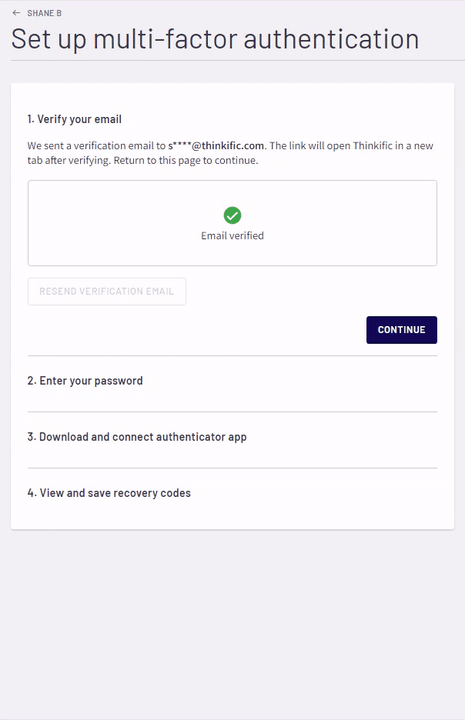Viewport: 465px width, 720px height.
Task: Go back via SHANE B breadcrumb
Action: (x=44, y=13)
